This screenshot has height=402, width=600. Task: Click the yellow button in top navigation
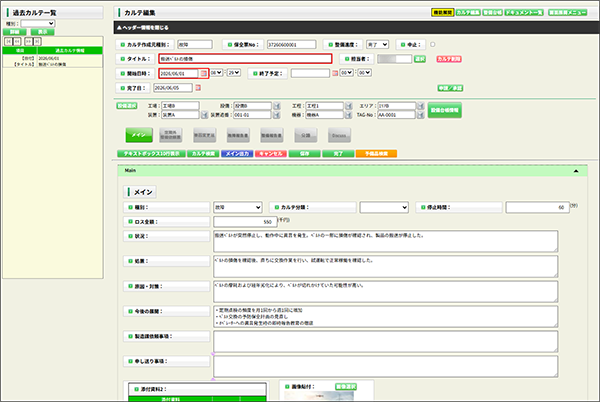[x=442, y=13]
